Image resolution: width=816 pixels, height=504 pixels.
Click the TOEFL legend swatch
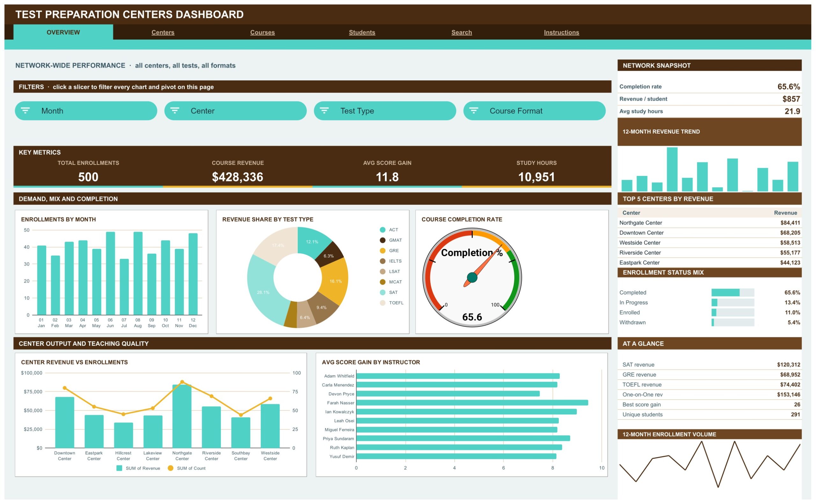pyautogui.click(x=382, y=303)
